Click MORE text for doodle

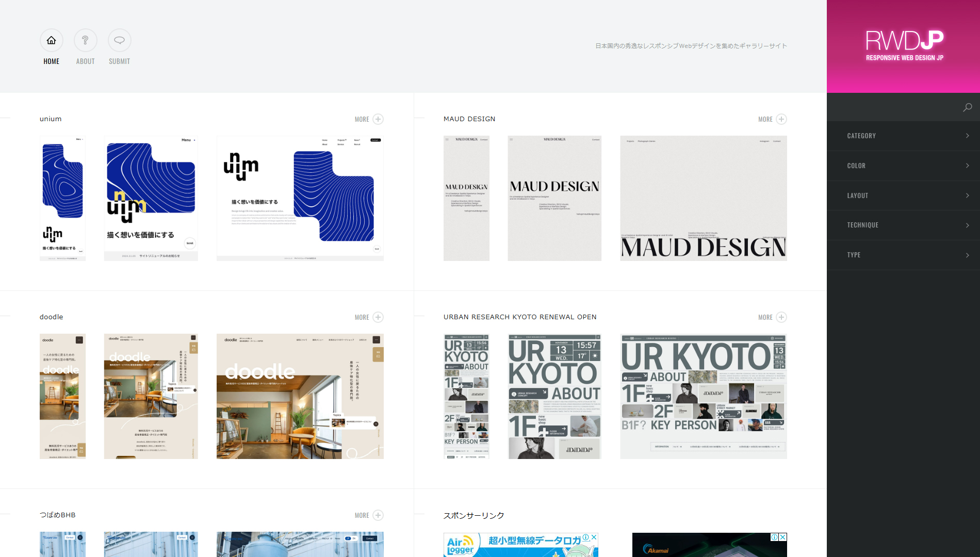click(362, 317)
